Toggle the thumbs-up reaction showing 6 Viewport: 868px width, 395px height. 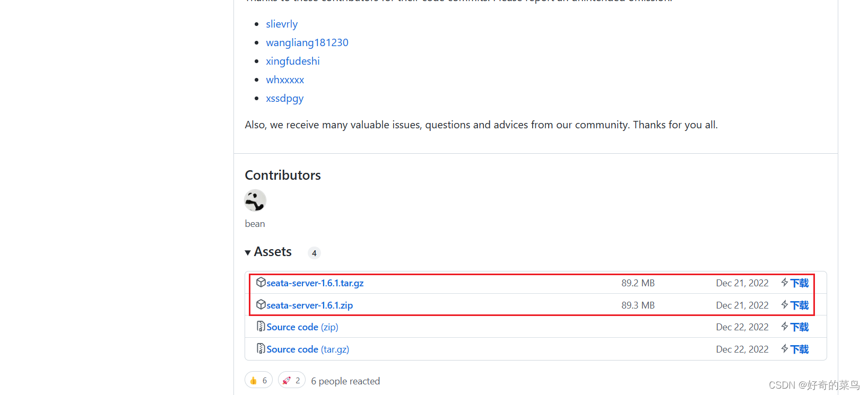point(258,380)
